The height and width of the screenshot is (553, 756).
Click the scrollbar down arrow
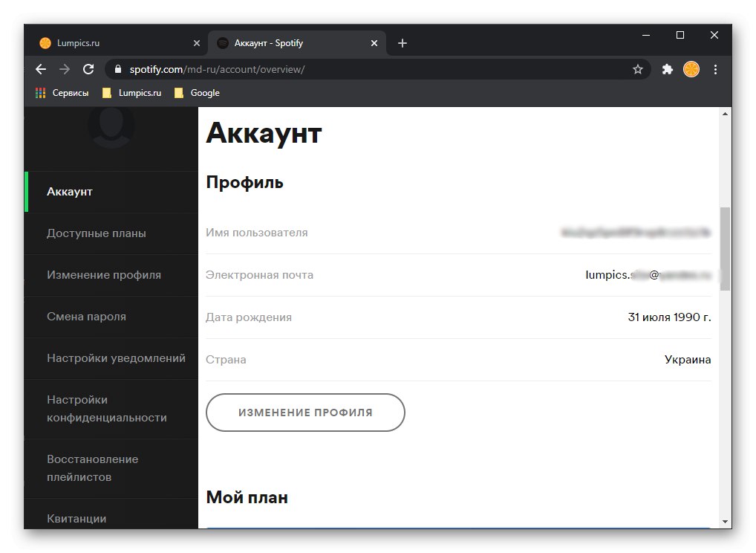point(725,522)
